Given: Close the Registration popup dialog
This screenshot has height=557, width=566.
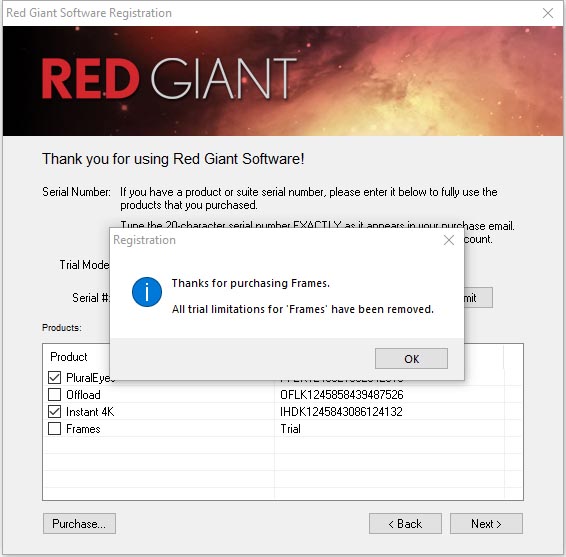Looking at the screenshot, I should tap(449, 240).
